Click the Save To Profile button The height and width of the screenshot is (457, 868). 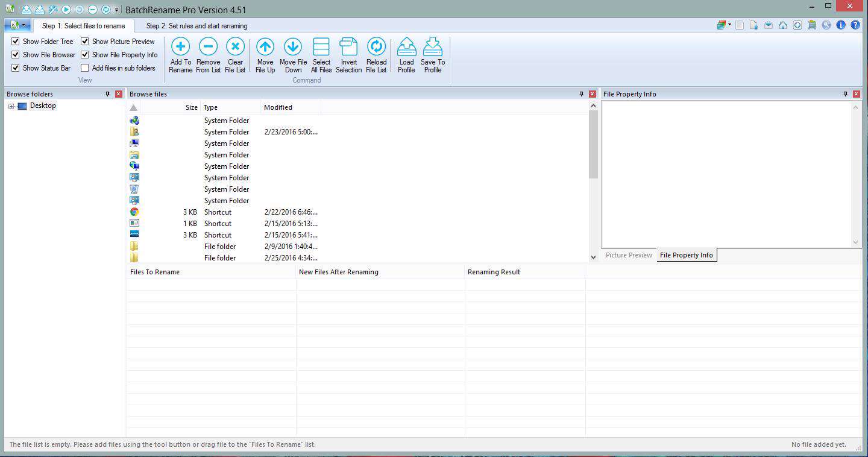click(x=432, y=54)
